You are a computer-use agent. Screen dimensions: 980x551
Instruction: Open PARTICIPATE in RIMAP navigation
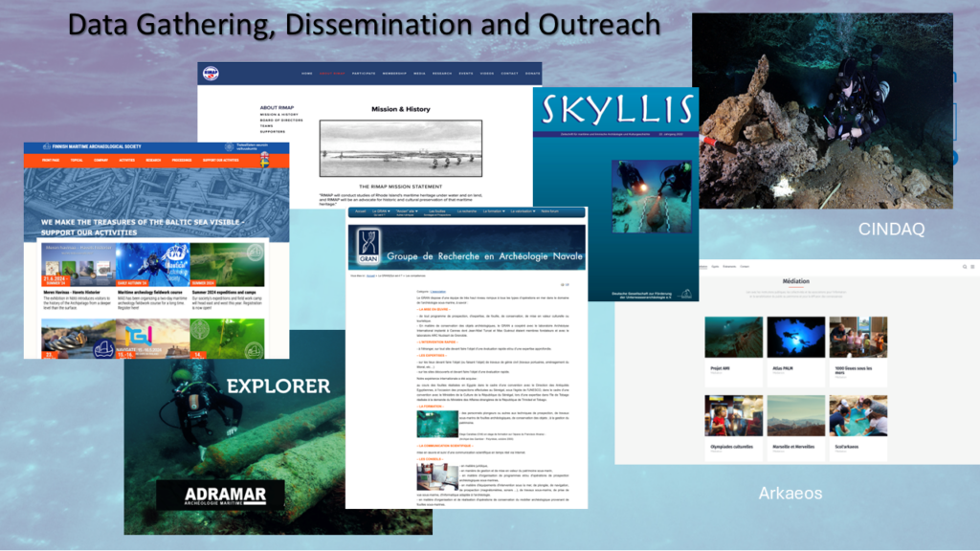coord(364,74)
